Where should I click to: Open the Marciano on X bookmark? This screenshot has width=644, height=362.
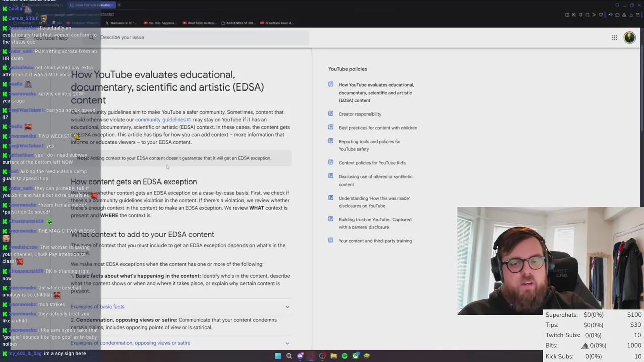pos(121,23)
